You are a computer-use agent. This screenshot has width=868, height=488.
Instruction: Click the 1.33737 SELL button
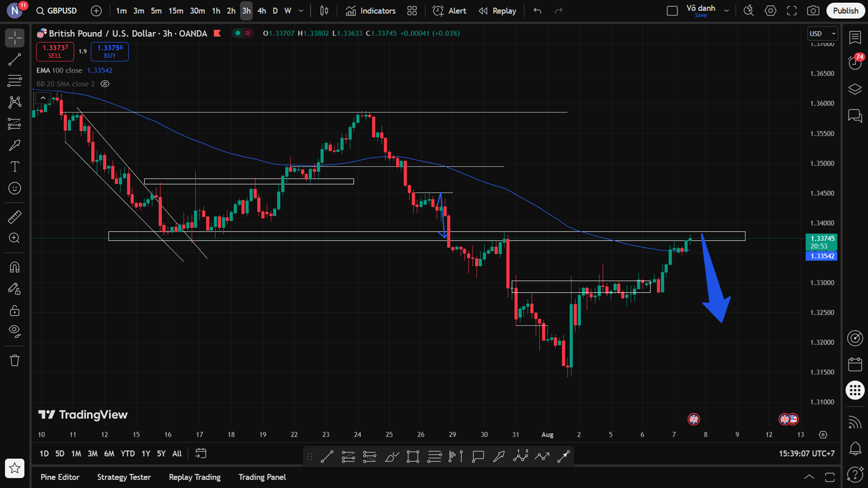pos(55,51)
